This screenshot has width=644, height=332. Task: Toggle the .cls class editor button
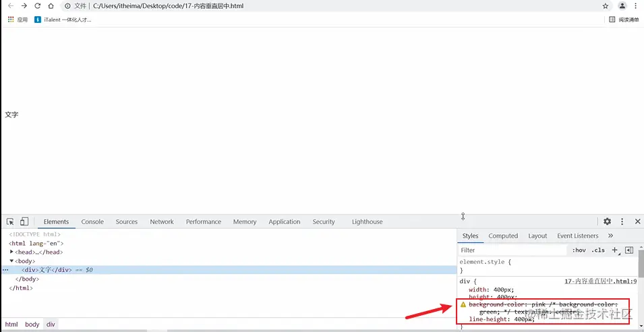pos(598,250)
